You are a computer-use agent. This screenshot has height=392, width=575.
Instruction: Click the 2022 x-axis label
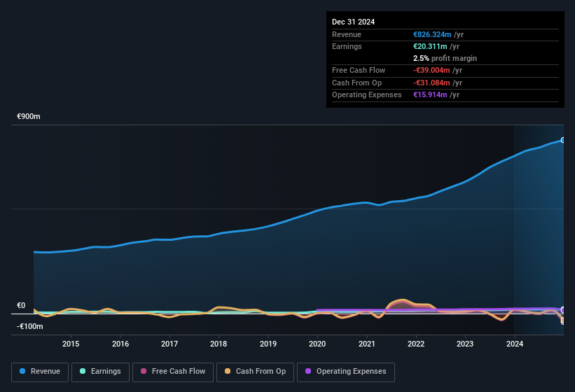416,344
